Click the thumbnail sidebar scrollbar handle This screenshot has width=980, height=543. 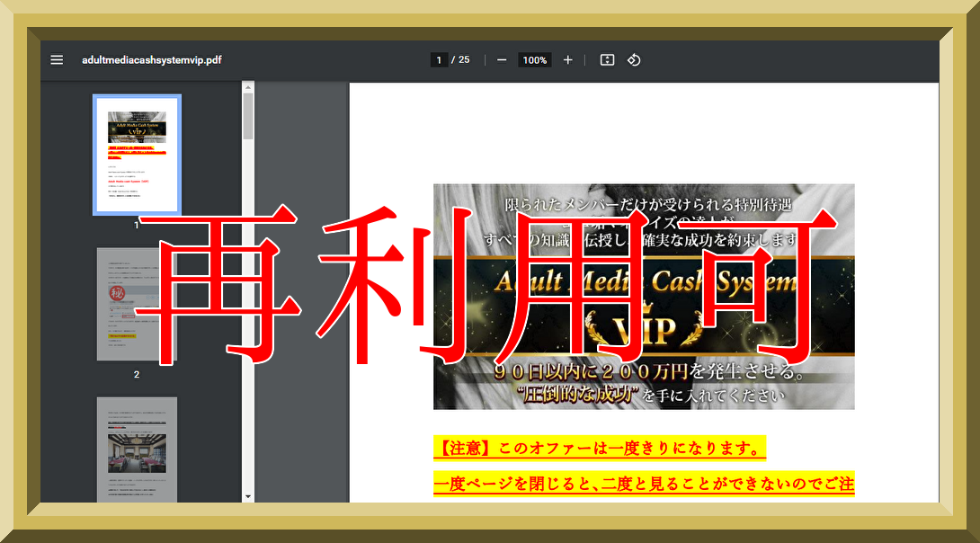pyautogui.click(x=248, y=117)
